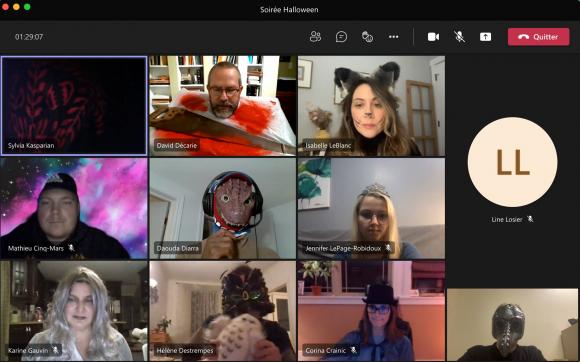Select Sylvia Kasparian's video tile
580x362 pixels.
(74, 105)
